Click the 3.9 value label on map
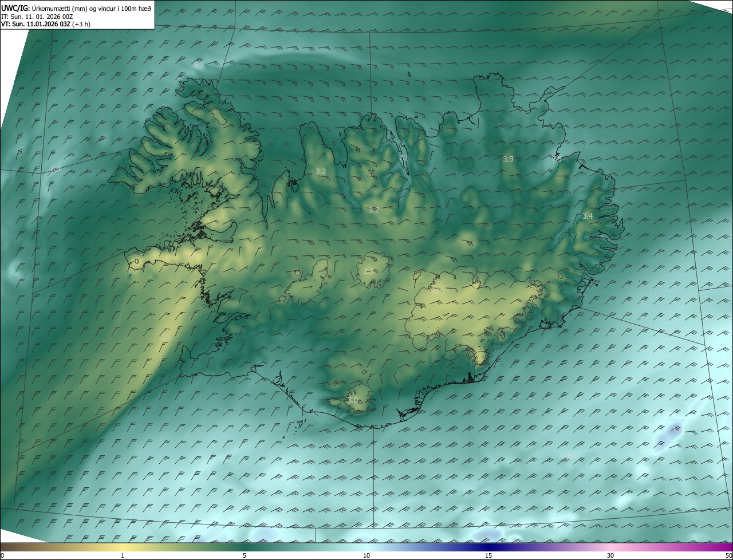This screenshot has width=733, height=560. tap(507, 159)
